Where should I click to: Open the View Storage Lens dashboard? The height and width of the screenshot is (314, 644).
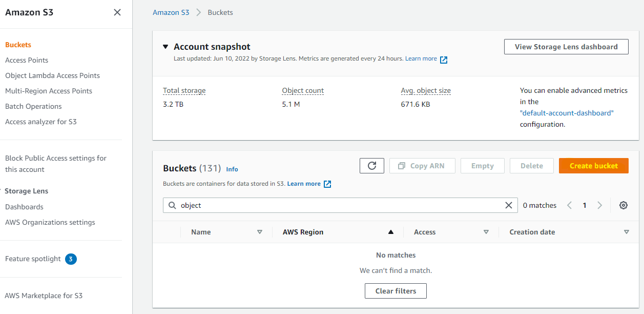566,46
